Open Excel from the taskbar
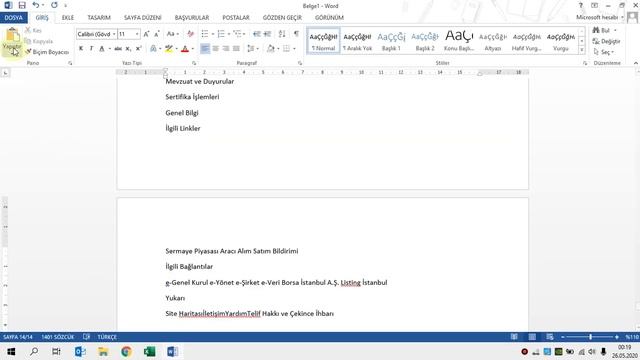This screenshot has height=360, width=640. 149,351
